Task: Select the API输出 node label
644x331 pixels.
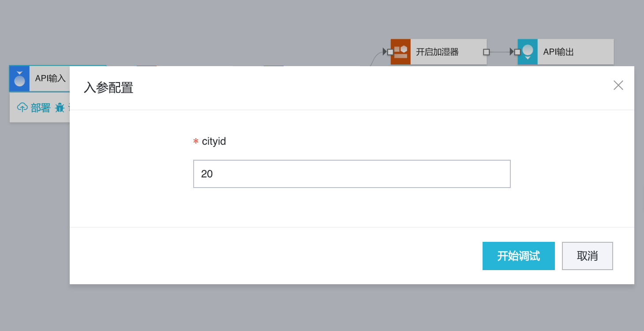Action: point(558,52)
